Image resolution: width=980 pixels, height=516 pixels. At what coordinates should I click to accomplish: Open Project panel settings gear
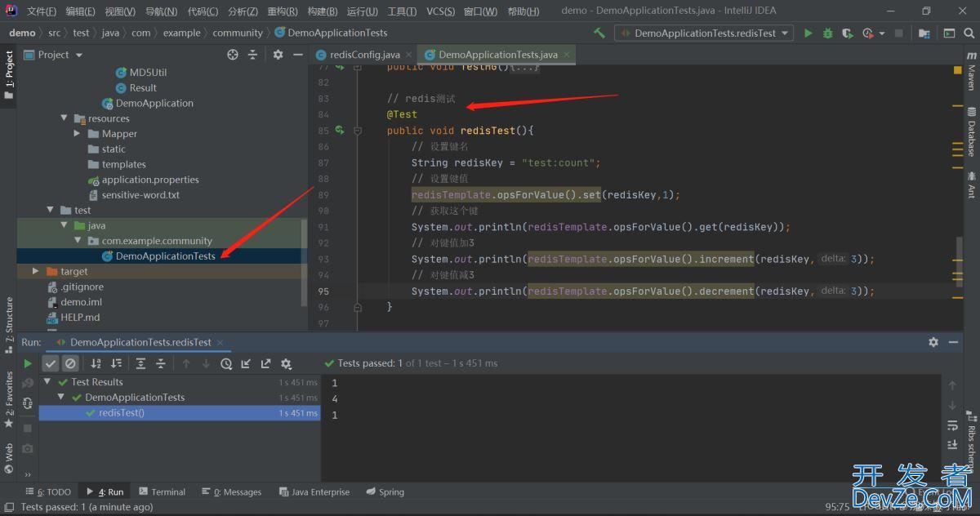[278, 55]
